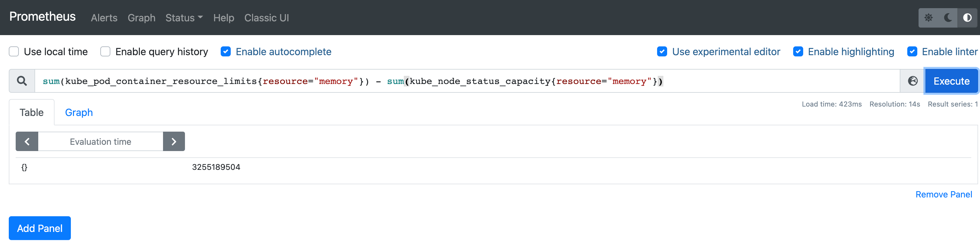The image size is (980, 241).
Task: Click Remove Panel link
Action: click(x=944, y=195)
